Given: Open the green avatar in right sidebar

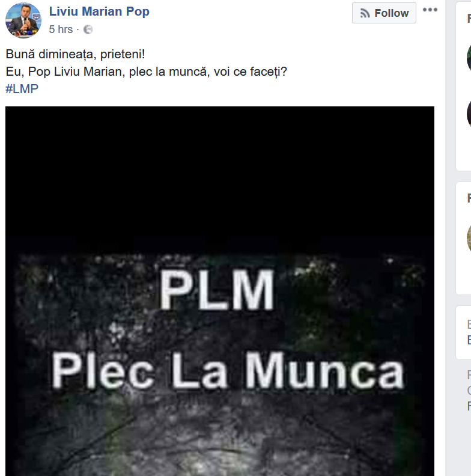Looking at the screenshot, I should click(469, 58).
